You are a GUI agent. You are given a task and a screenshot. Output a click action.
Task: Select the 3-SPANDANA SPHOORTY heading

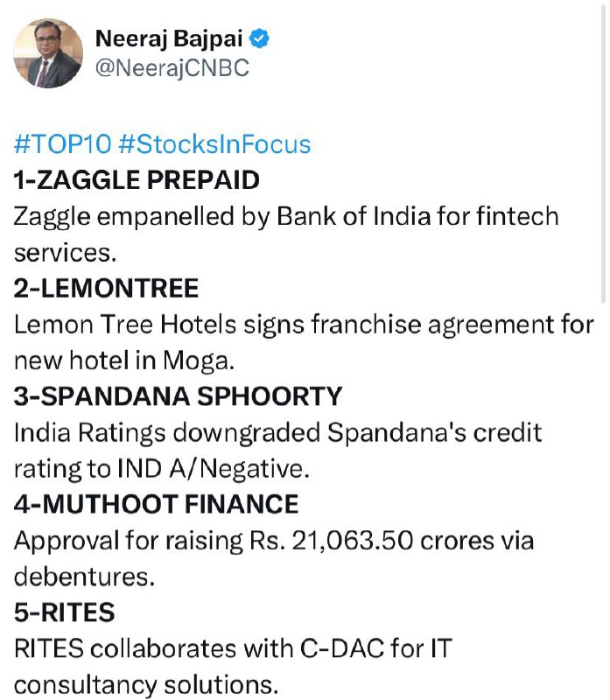coord(179,396)
